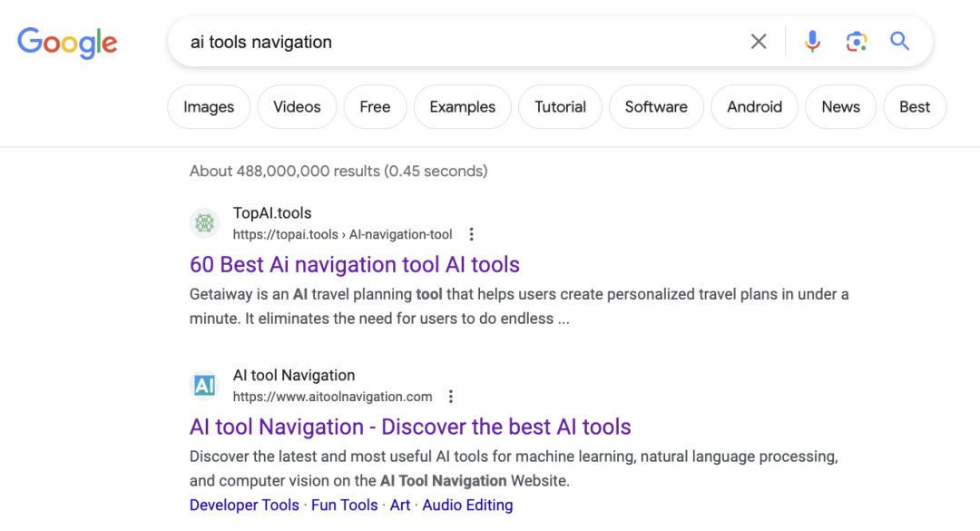Click the snippet starting 'Discover the latest and most useful'
Screen dimensions: 980x531
coord(514,468)
